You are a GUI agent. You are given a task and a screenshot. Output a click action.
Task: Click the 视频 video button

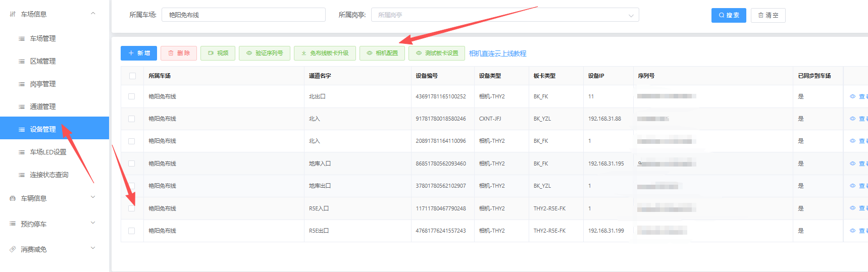pos(218,53)
